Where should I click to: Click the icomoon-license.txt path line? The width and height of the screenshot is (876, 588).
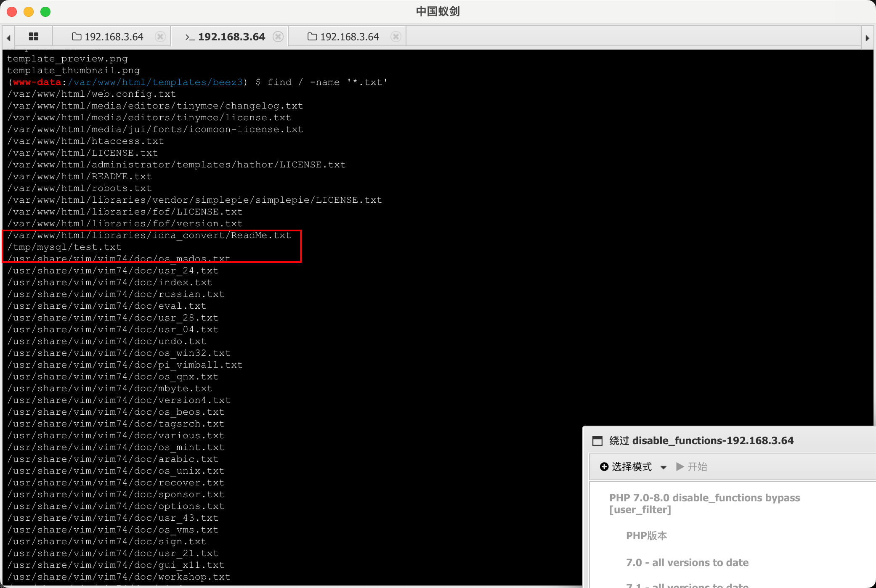(x=155, y=129)
